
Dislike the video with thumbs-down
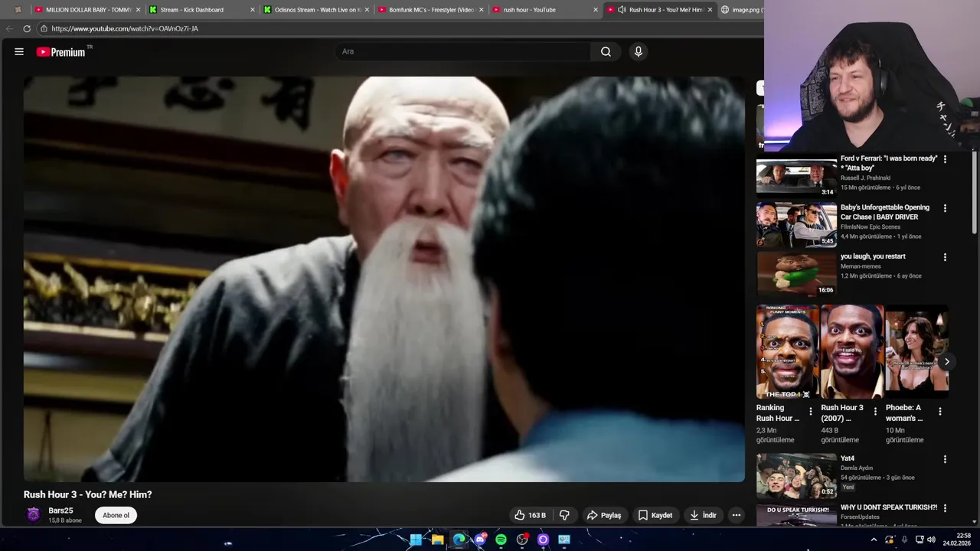tap(564, 515)
